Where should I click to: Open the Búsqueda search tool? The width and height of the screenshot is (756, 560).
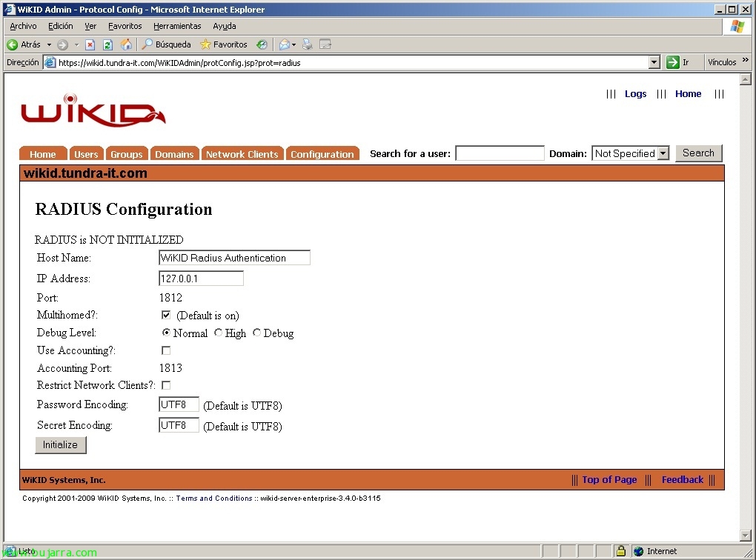tap(167, 45)
